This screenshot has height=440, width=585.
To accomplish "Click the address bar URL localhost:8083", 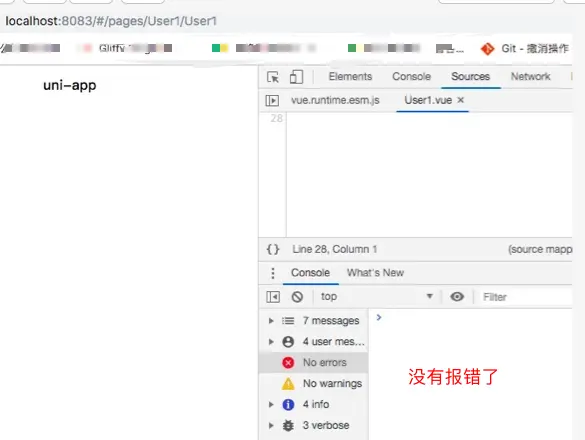I will [111, 21].
